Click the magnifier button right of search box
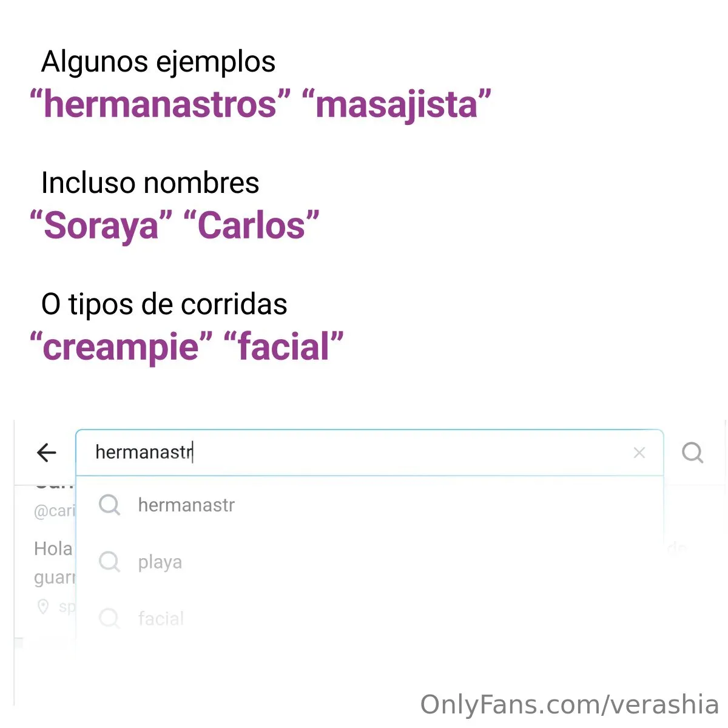728x728 pixels. click(x=692, y=453)
